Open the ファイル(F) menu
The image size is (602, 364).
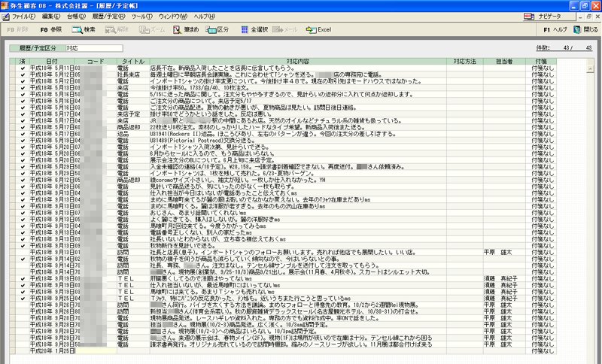23,17
